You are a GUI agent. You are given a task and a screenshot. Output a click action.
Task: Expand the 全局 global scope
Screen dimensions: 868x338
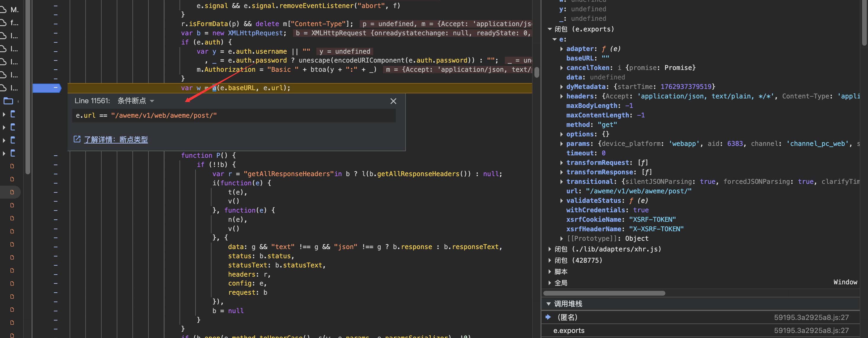(x=550, y=283)
